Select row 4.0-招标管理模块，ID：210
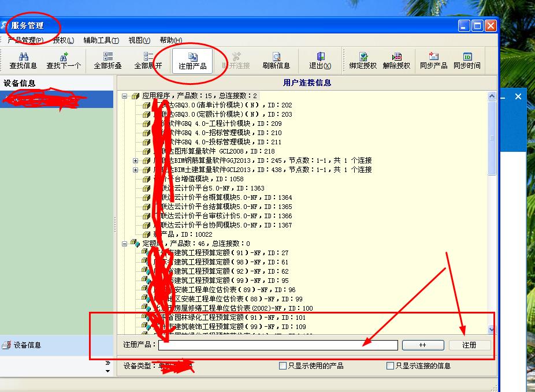535x392 pixels. click(218, 133)
